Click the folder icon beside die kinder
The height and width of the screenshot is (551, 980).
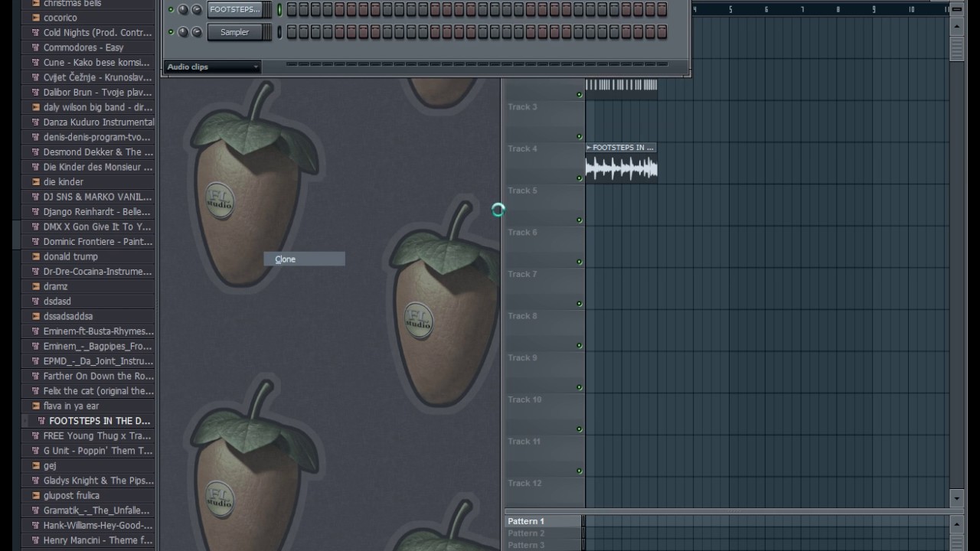click(35, 182)
